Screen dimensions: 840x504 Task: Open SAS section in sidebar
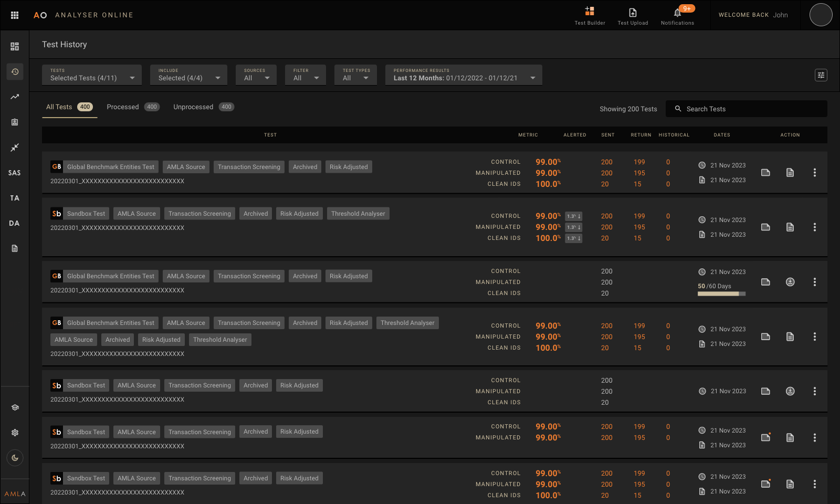click(15, 173)
